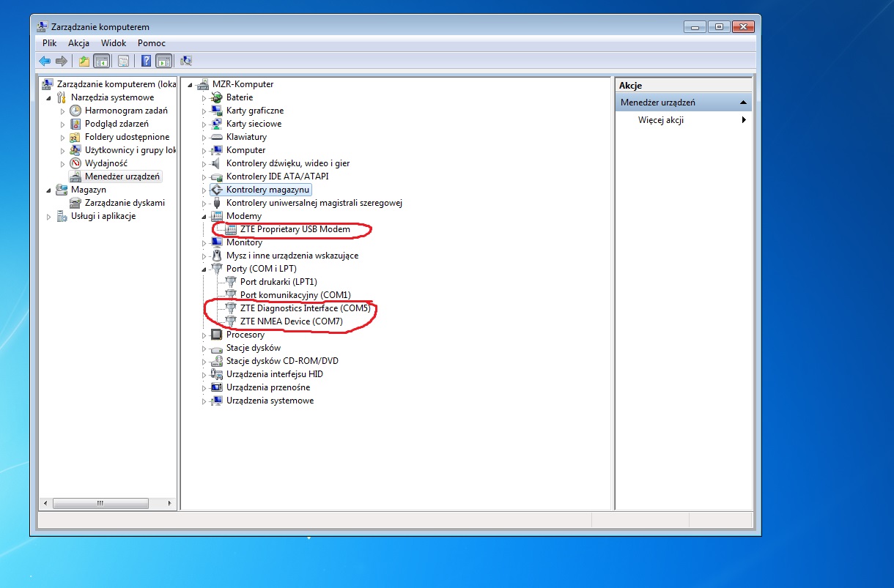Image resolution: width=894 pixels, height=588 pixels.
Task: Open Properties via the toolbar icon
Action: click(x=123, y=62)
